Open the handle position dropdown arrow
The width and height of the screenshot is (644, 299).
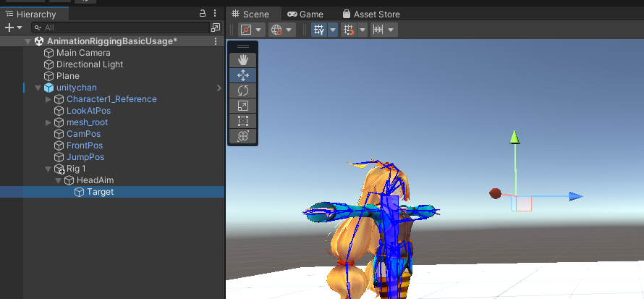(258, 30)
